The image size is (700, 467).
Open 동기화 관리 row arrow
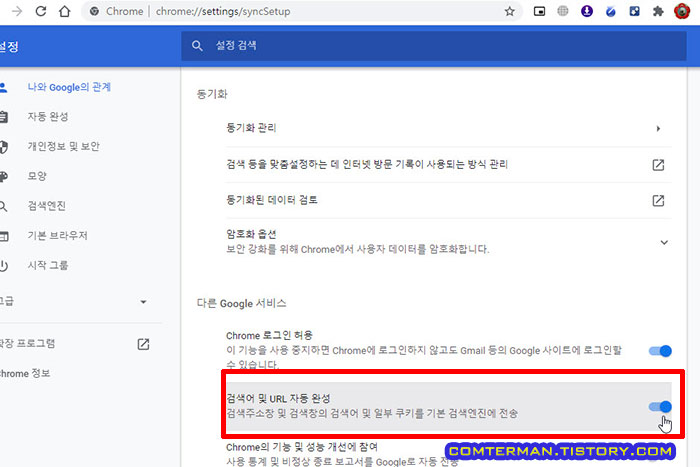[658, 129]
